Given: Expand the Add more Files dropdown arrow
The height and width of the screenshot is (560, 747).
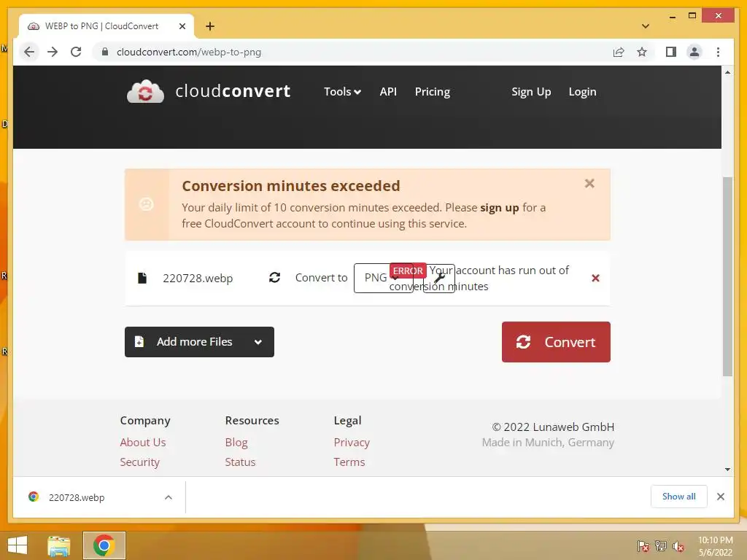Looking at the screenshot, I should 258,342.
